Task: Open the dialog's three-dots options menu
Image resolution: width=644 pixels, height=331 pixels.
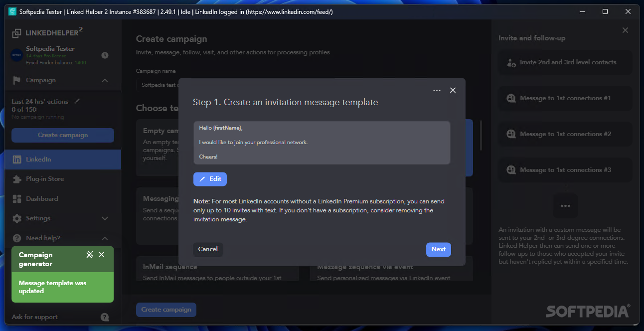Action: pyautogui.click(x=437, y=91)
